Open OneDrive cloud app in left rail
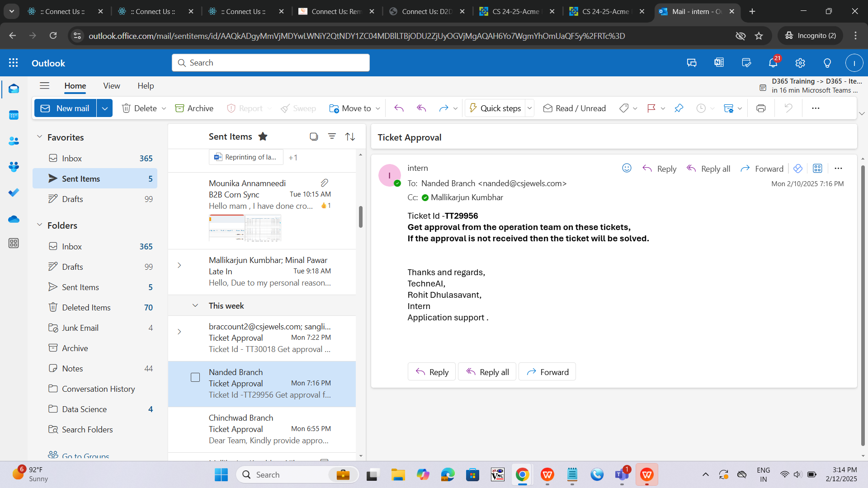 (x=14, y=219)
